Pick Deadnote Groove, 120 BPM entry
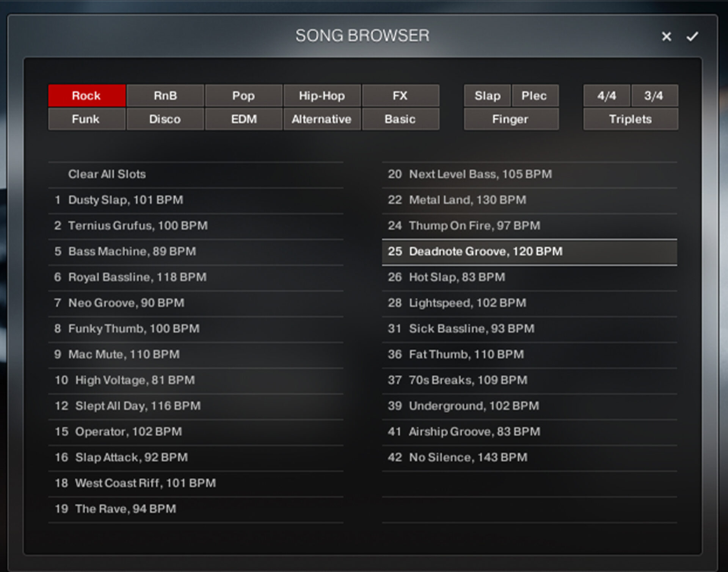 point(485,251)
